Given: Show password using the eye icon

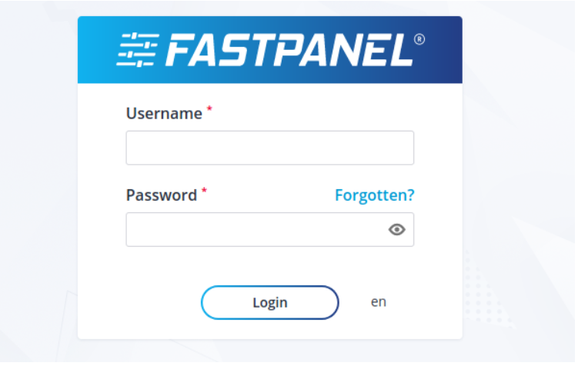Looking at the screenshot, I should [396, 229].
